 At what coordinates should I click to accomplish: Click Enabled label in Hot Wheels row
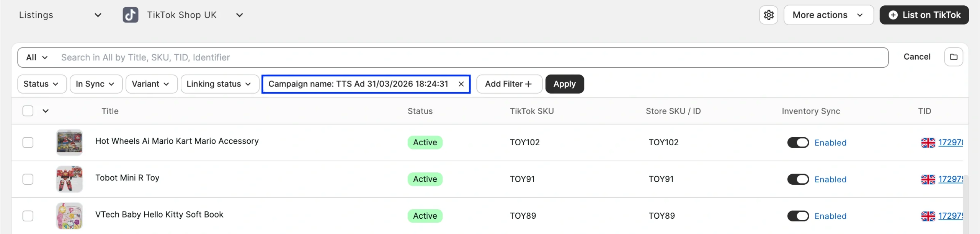830,143
